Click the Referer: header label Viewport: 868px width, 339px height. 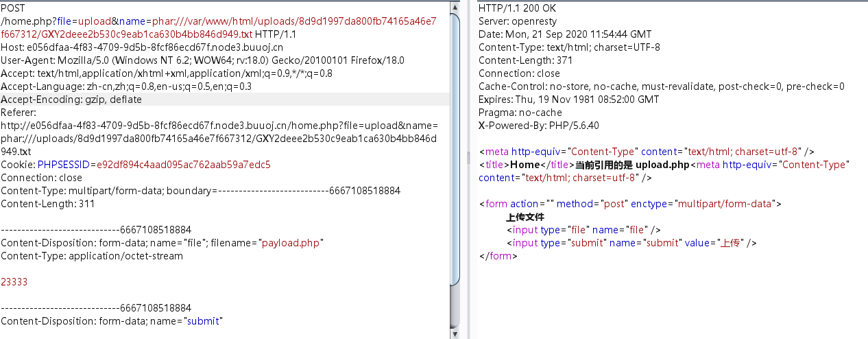pos(18,113)
